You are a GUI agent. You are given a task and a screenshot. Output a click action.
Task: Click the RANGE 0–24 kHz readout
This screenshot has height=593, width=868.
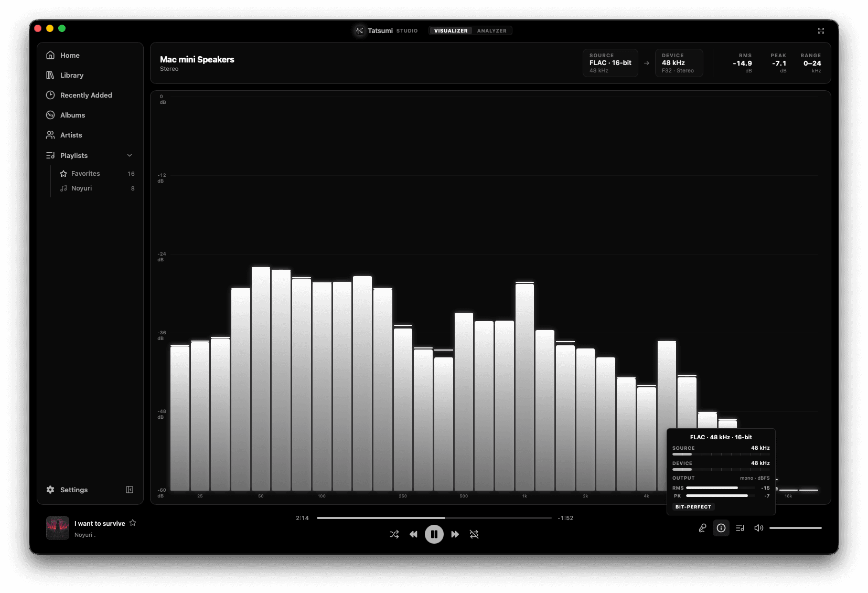click(x=811, y=63)
